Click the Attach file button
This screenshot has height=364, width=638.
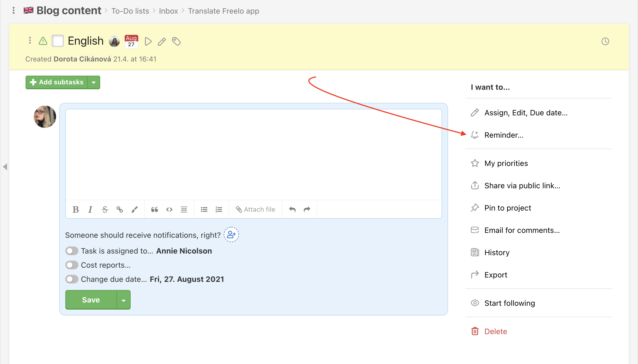tap(256, 209)
